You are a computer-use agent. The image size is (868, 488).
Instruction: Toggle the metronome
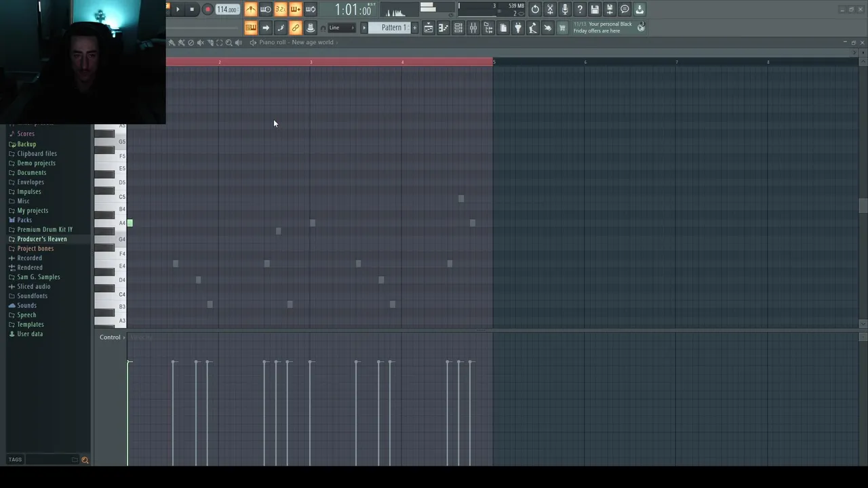click(250, 9)
